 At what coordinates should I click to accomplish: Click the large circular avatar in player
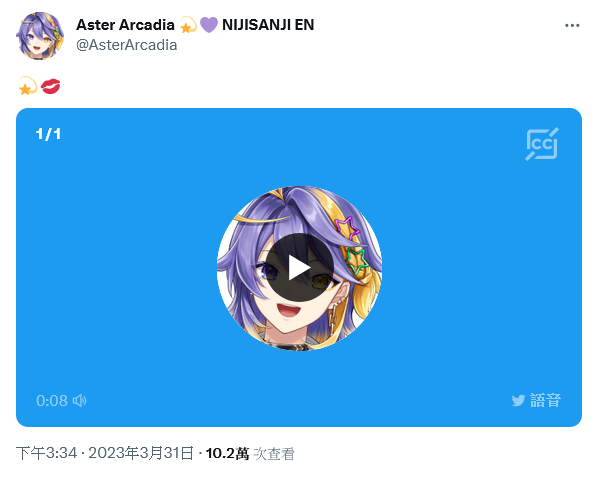pos(299,268)
